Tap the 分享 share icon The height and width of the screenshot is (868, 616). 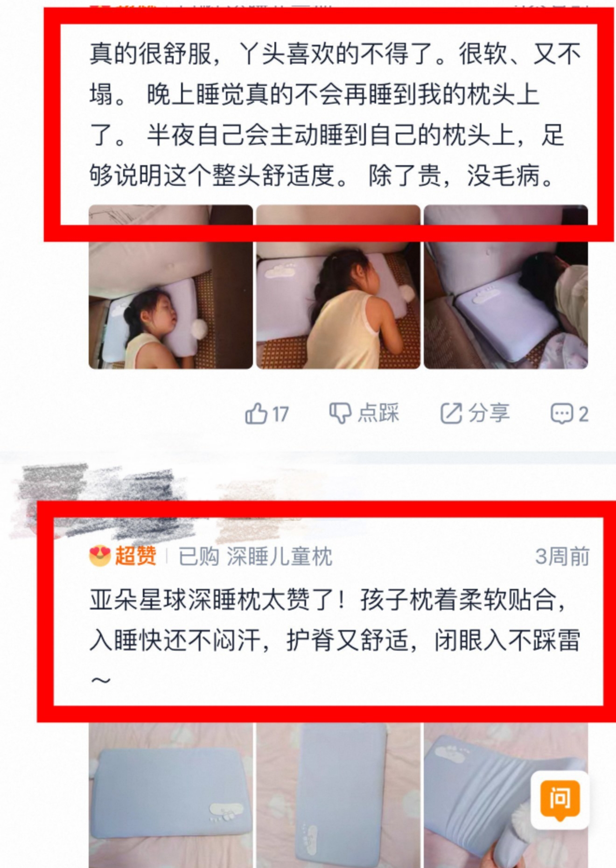[x=451, y=413]
